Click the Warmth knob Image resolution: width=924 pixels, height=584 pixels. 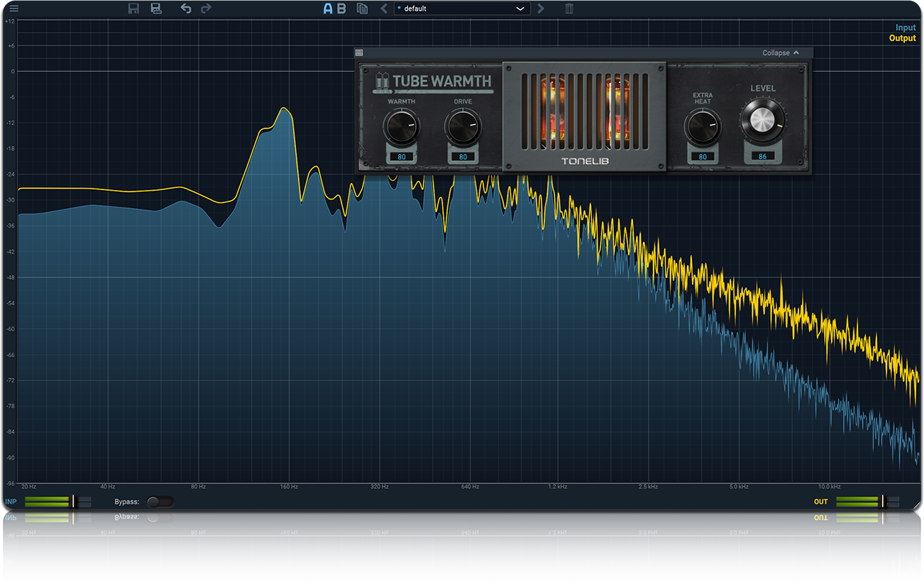[x=401, y=127]
